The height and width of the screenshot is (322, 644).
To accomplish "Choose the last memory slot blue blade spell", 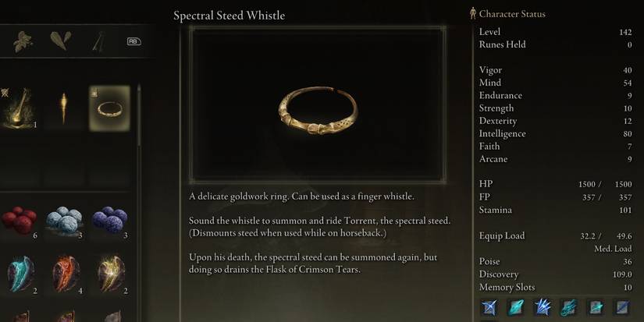I will point(622,307).
